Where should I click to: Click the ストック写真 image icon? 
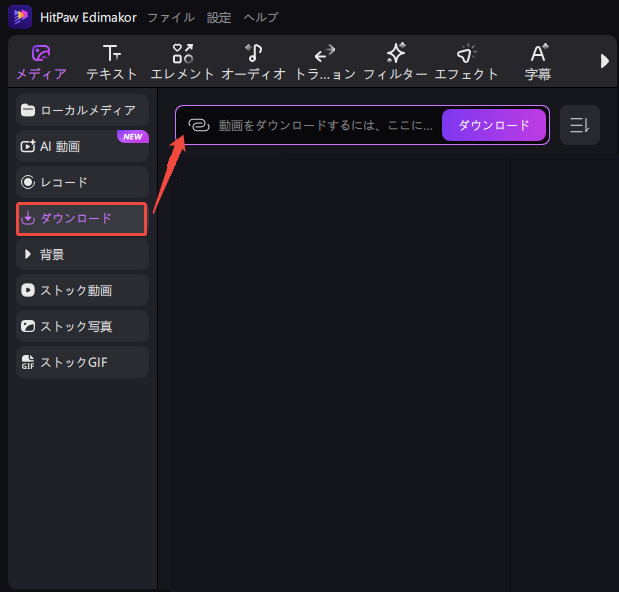coord(28,326)
